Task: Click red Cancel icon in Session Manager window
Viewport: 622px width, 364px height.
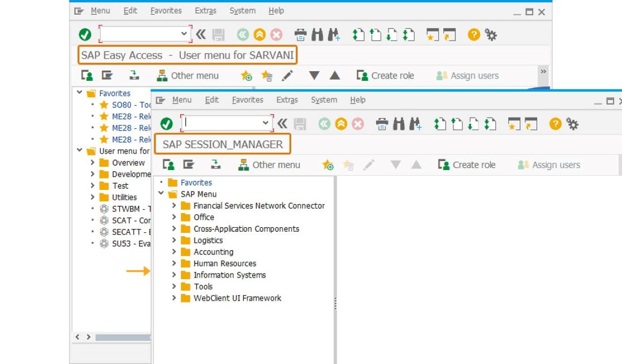Action: [358, 124]
